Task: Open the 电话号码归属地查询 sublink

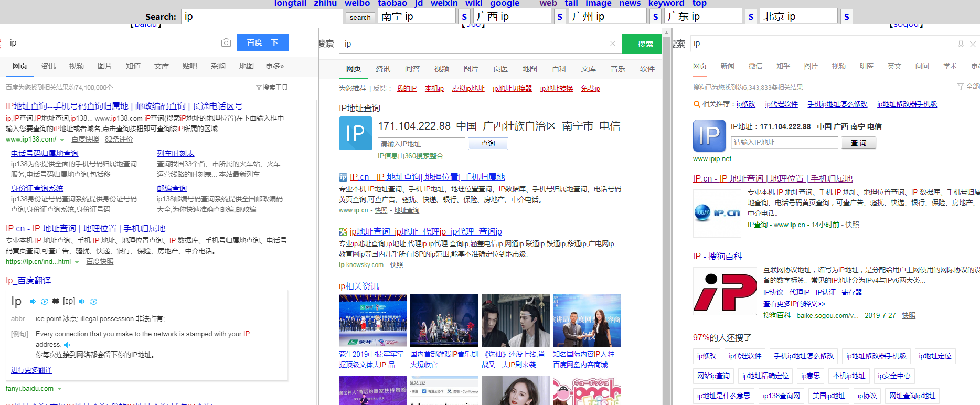Action: tap(45, 153)
